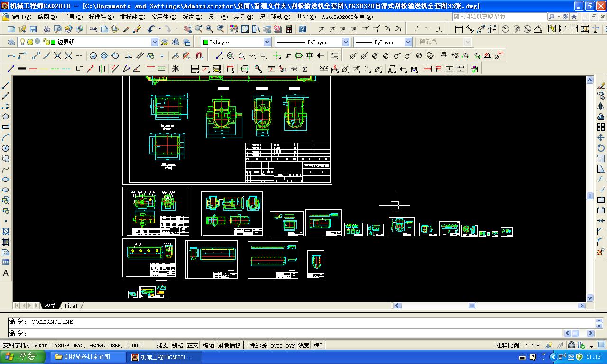Open 刮板输送机全套图 taskbar window
This screenshot has width=607, height=364.
pyautogui.click(x=87, y=357)
